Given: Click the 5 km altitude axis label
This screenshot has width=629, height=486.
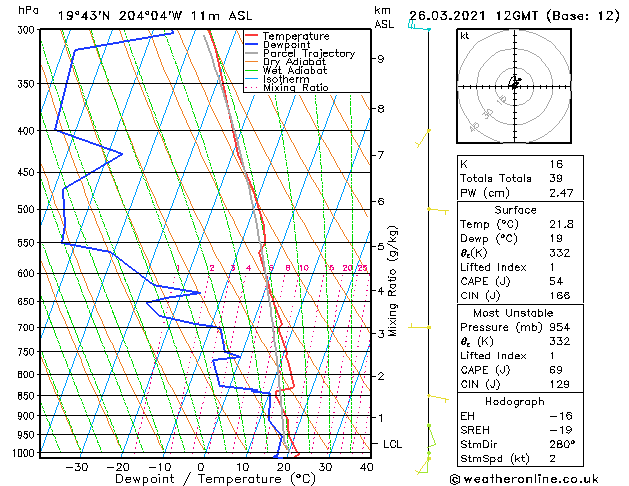Looking at the screenshot, I should 381,246.
